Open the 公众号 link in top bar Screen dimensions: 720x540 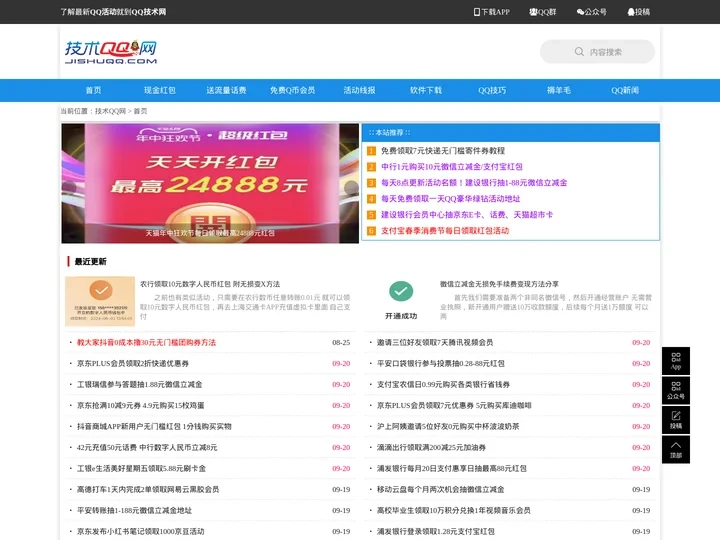[x=591, y=12]
